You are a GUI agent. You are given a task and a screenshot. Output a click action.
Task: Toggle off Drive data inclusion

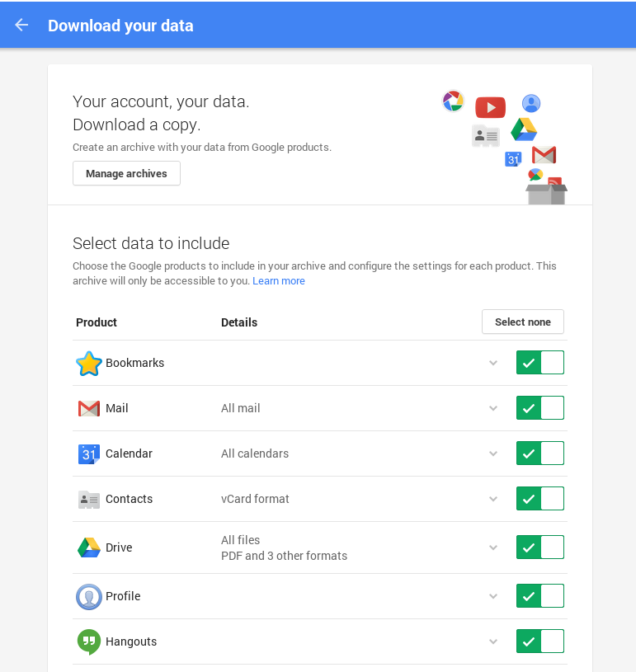click(539, 547)
